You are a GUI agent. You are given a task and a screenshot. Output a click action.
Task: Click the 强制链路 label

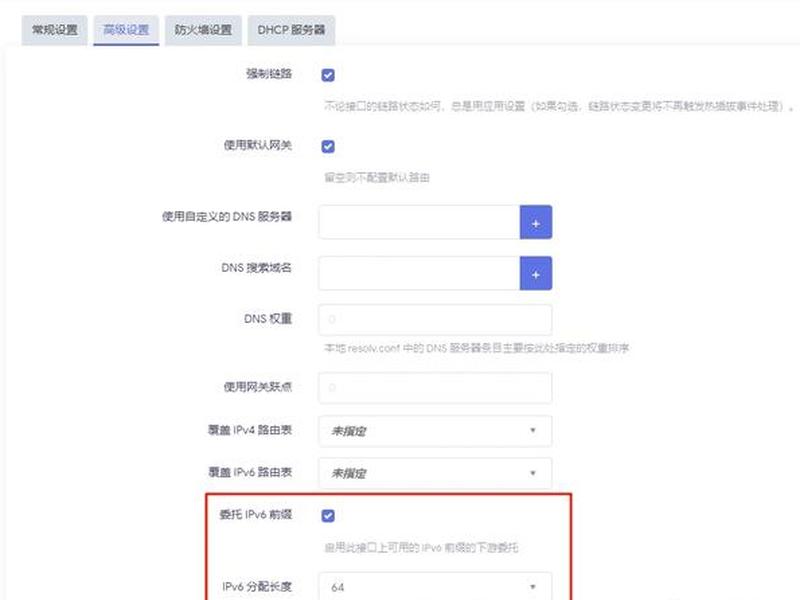click(x=269, y=74)
